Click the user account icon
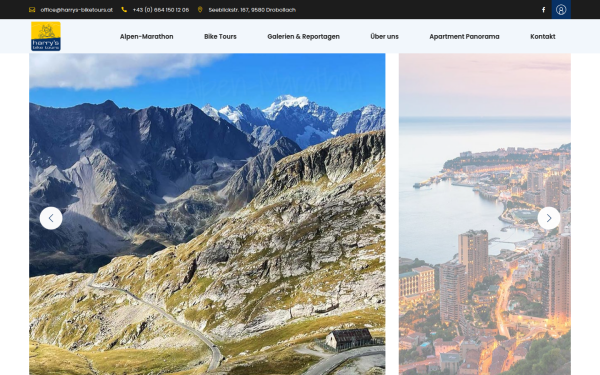This screenshot has height=375, width=600. (x=561, y=10)
